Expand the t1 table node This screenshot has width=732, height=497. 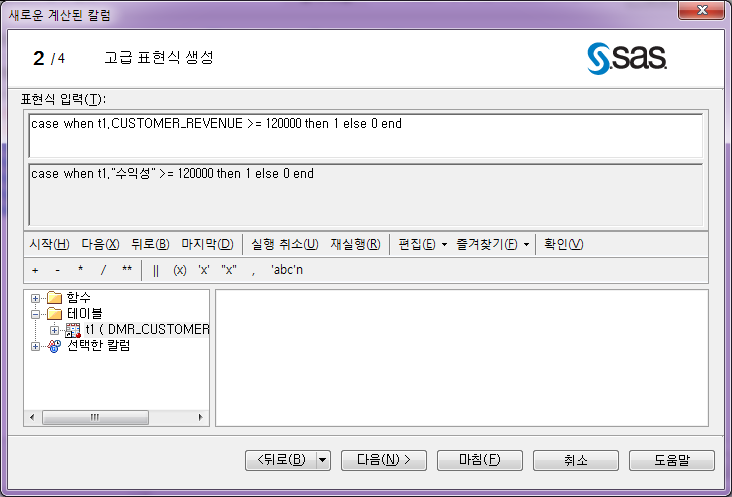pyautogui.click(x=54, y=330)
